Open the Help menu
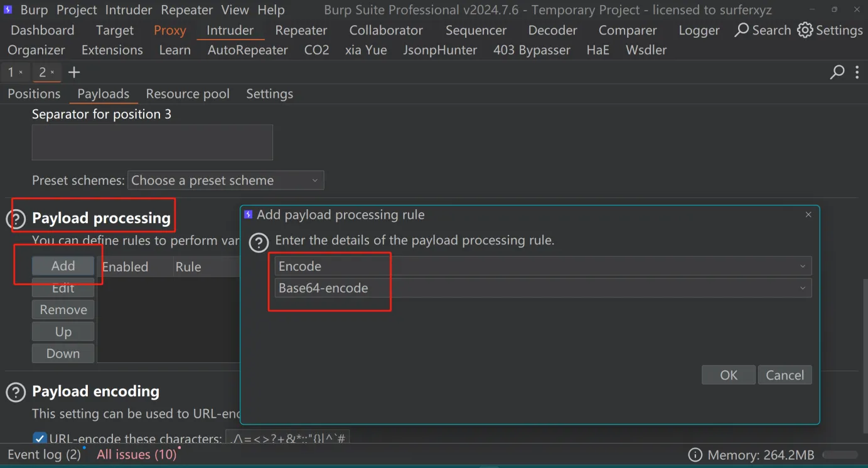 click(271, 10)
